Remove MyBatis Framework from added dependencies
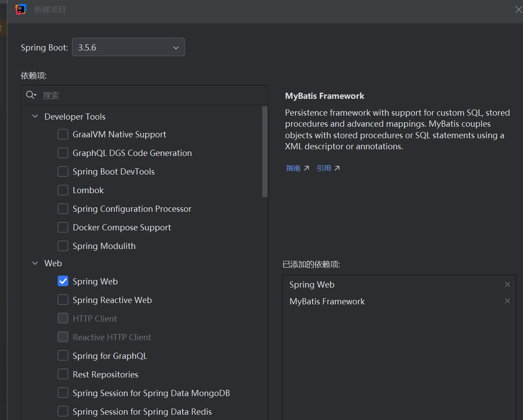Viewport: 523px width, 420px height. [x=507, y=301]
